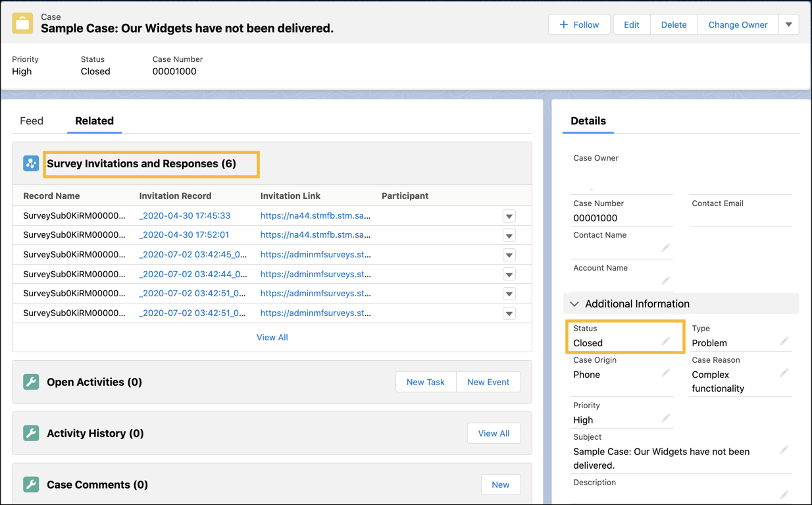812x505 pixels.
Task: Create a New Task in Open Activities
Action: (x=426, y=382)
